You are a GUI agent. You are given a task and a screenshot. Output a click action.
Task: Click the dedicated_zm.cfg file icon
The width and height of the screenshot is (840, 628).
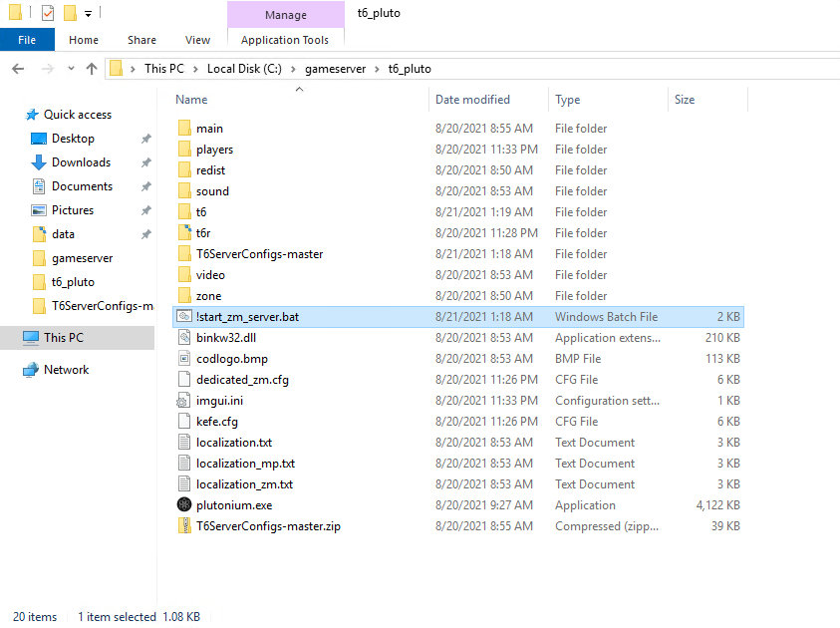[183, 380]
